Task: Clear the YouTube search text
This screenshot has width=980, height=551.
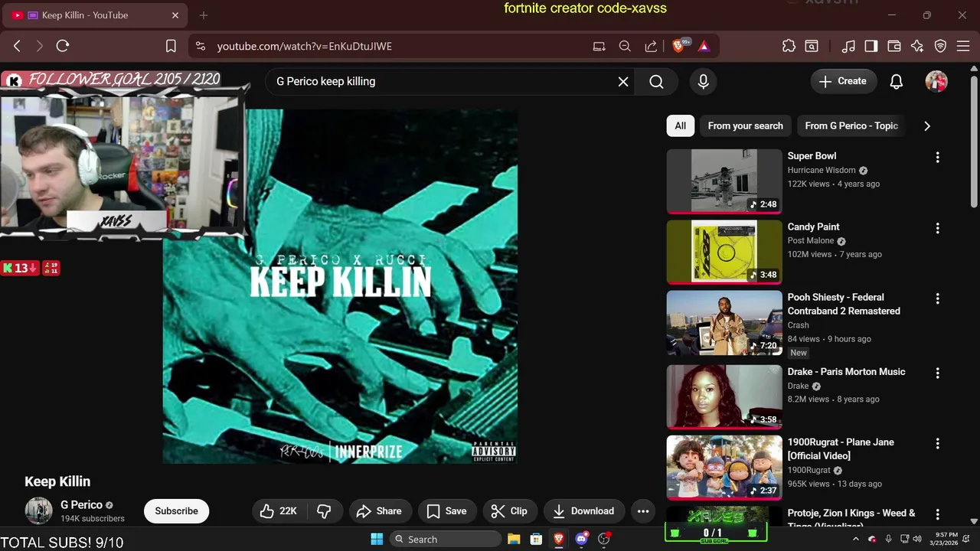Action: (623, 81)
